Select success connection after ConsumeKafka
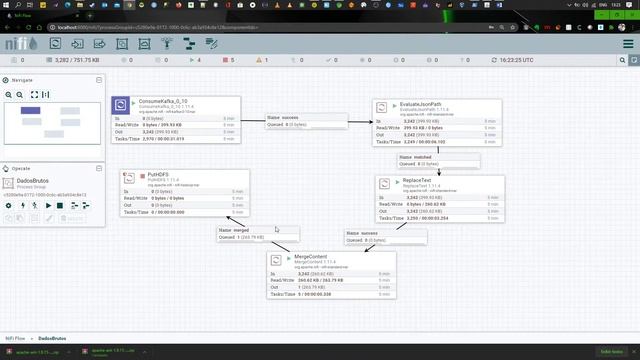640x360 pixels. point(307,121)
